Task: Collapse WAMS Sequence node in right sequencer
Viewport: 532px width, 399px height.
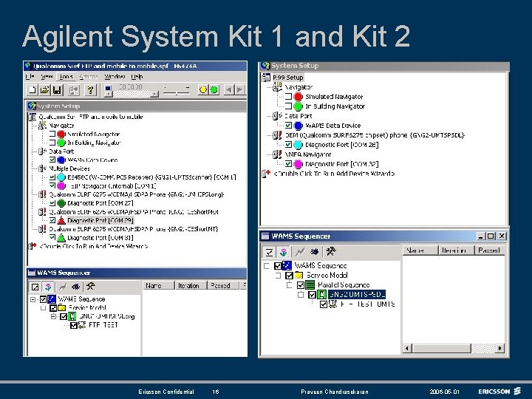Action: 266,266
